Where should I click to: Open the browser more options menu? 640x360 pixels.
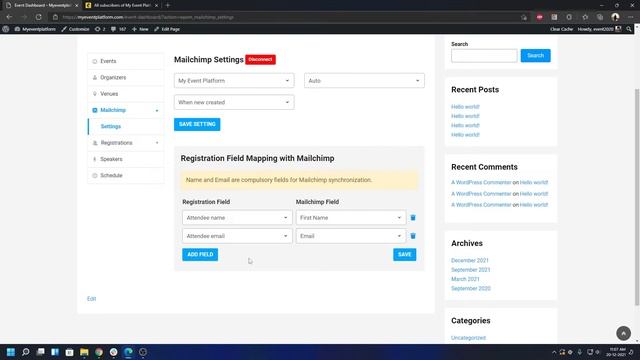(x=631, y=17)
